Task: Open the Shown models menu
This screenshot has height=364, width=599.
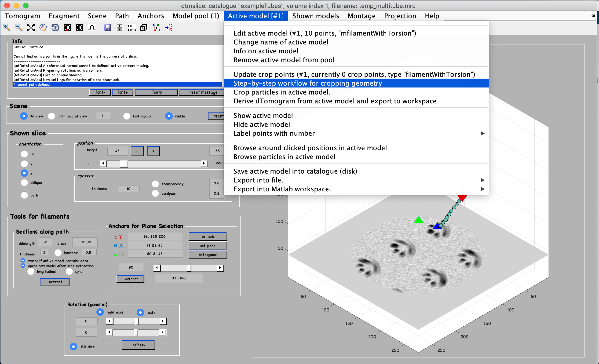Action: pyautogui.click(x=316, y=16)
